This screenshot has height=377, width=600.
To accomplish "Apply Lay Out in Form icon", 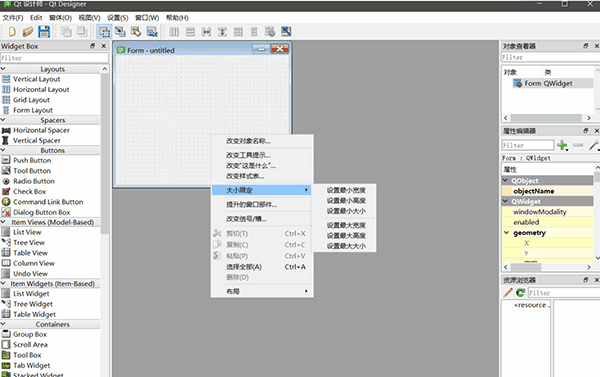I will 254,32.
